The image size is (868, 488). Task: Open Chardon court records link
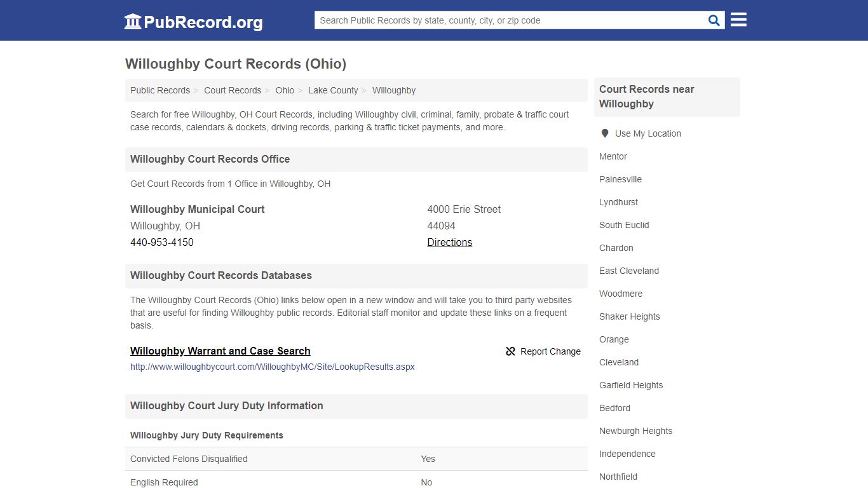click(x=616, y=248)
